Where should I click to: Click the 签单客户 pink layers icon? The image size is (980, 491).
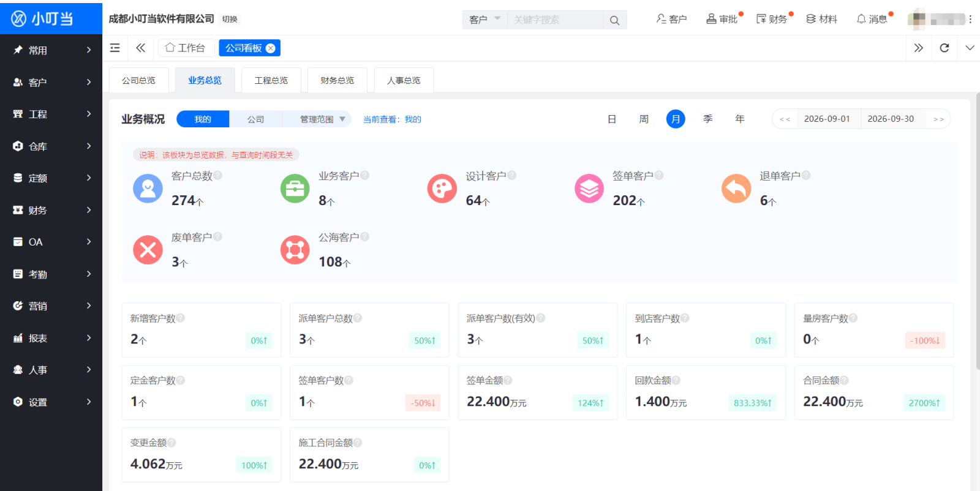(589, 189)
